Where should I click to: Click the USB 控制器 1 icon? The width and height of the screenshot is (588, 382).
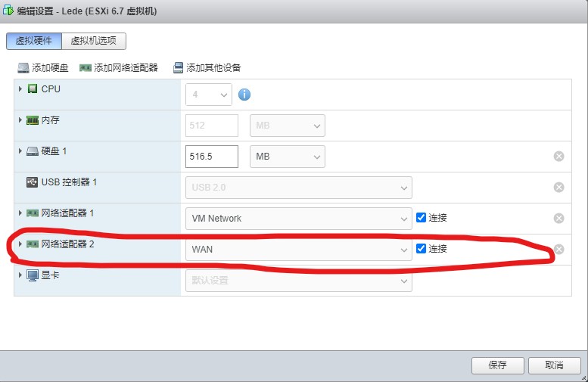(33, 182)
